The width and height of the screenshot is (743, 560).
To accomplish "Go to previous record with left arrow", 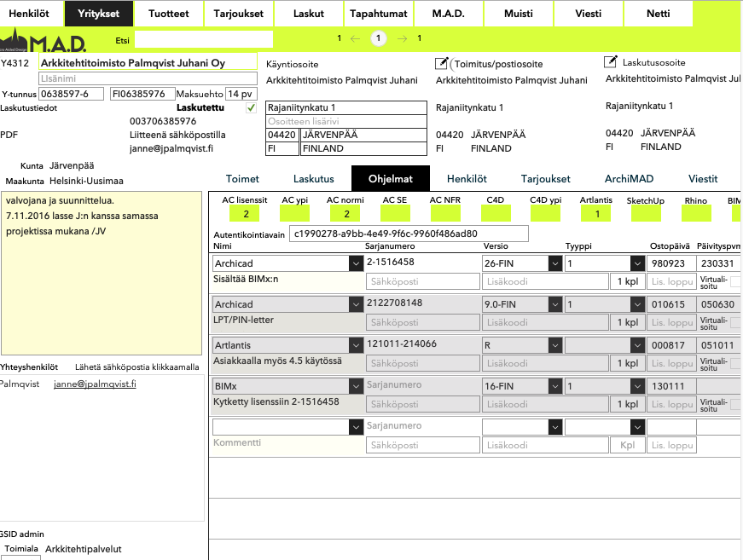I will [356, 38].
